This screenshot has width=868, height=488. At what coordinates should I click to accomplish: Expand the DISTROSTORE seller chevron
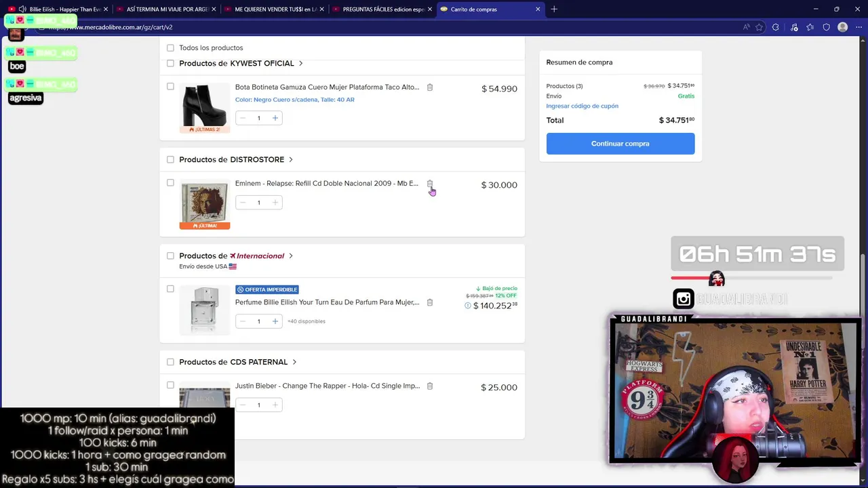(291, 160)
